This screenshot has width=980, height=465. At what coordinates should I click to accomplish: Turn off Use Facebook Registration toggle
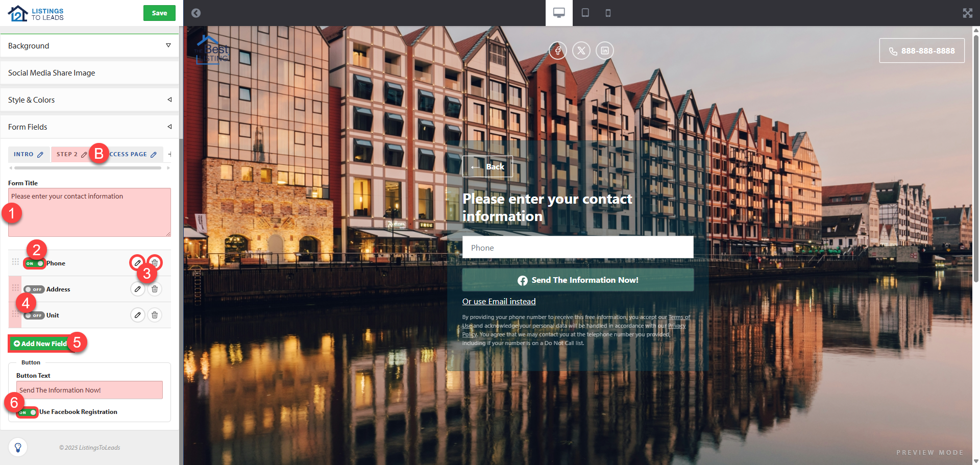(28, 412)
